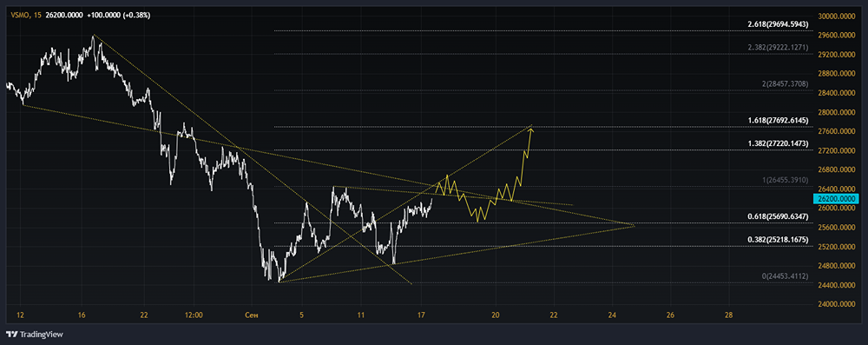
Task: Click the 26200.0000 last price in header
Action: click(x=63, y=15)
